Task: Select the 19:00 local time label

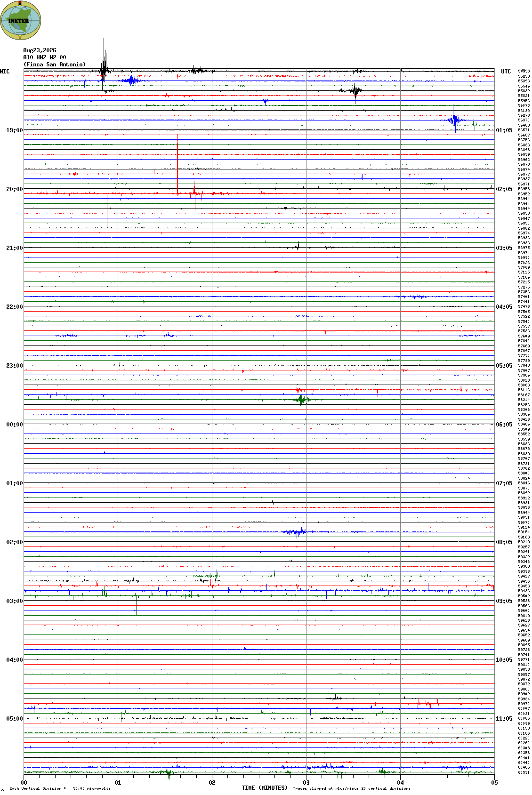Action: pyautogui.click(x=14, y=130)
